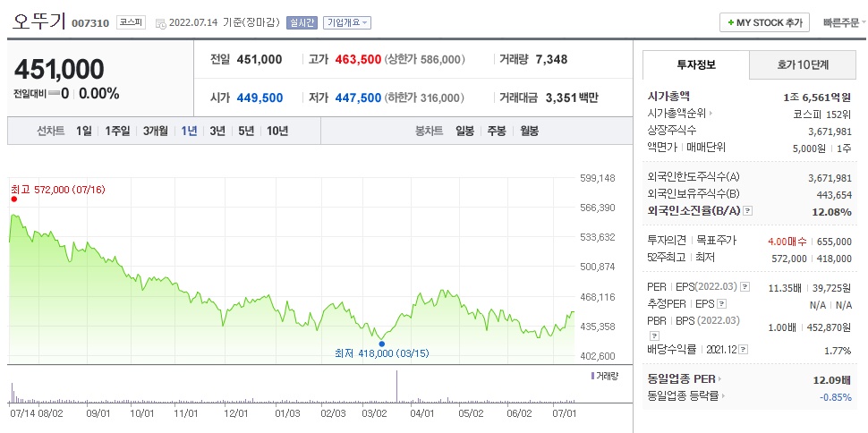868x433 pixels.
Task: Click the current price 451,000
Action: 59,69
